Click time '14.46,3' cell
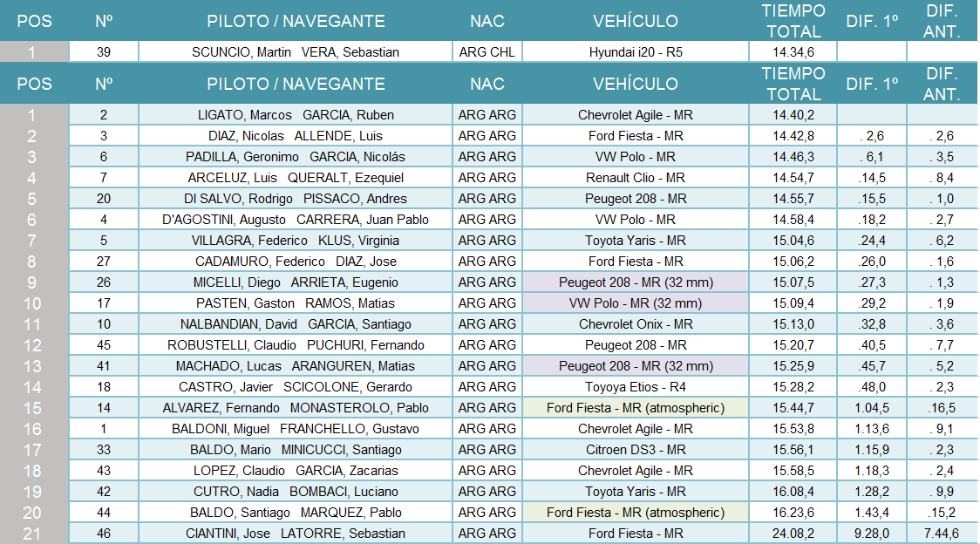Image resolution: width=980 pixels, height=544 pixels. coord(793,157)
